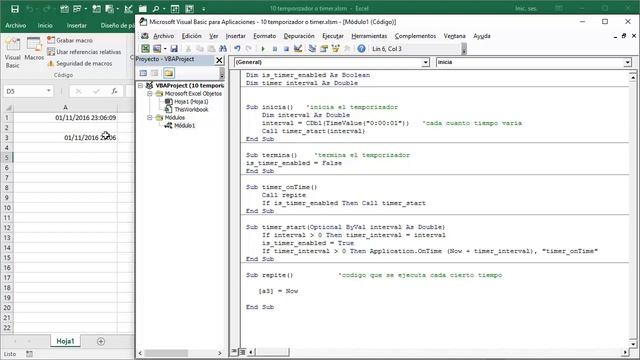Open the Complementos menu
Screen dimensions: 640x360
click(415, 36)
